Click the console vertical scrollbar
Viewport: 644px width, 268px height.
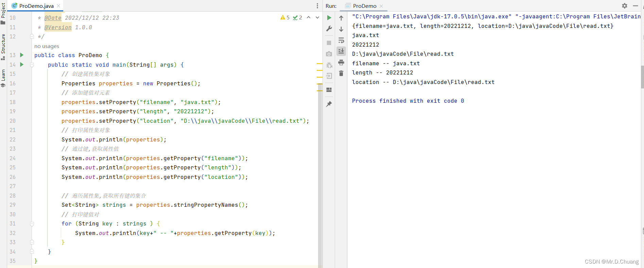(x=642, y=77)
